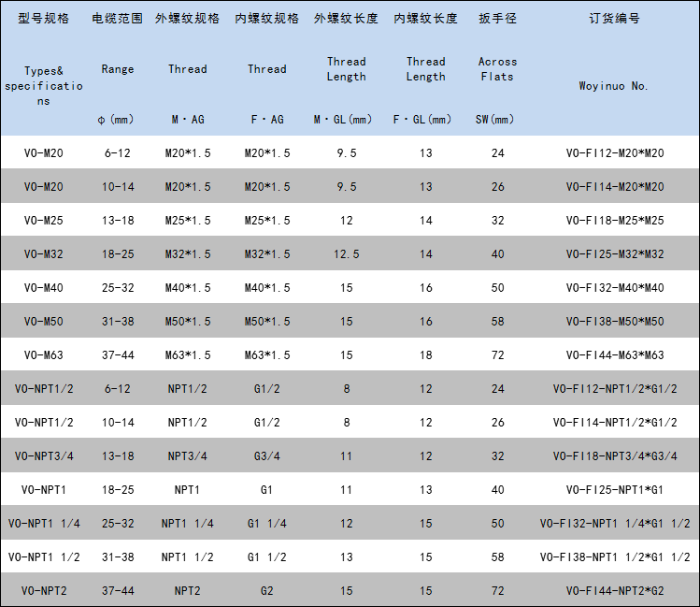Select order code VO-FI12-M20*M20
Viewport: 700px width, 607px height.
click(614, 153)
